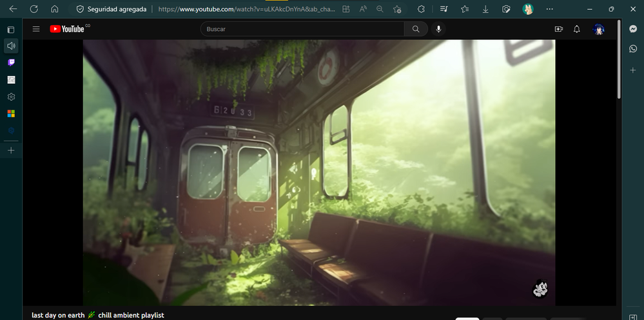Open the Downloads arrow icon

click(485, 9)
